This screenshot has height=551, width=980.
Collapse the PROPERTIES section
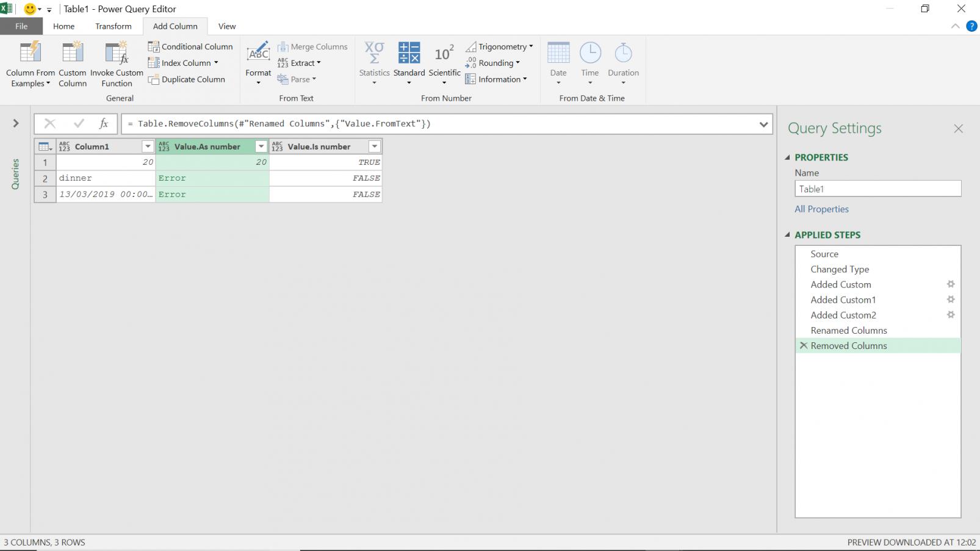[787, 157]
